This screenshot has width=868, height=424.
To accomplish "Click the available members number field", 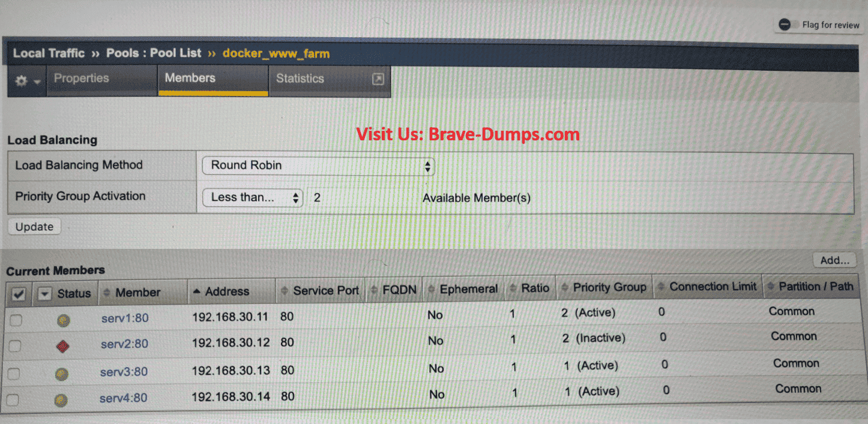I will [360, 197].
